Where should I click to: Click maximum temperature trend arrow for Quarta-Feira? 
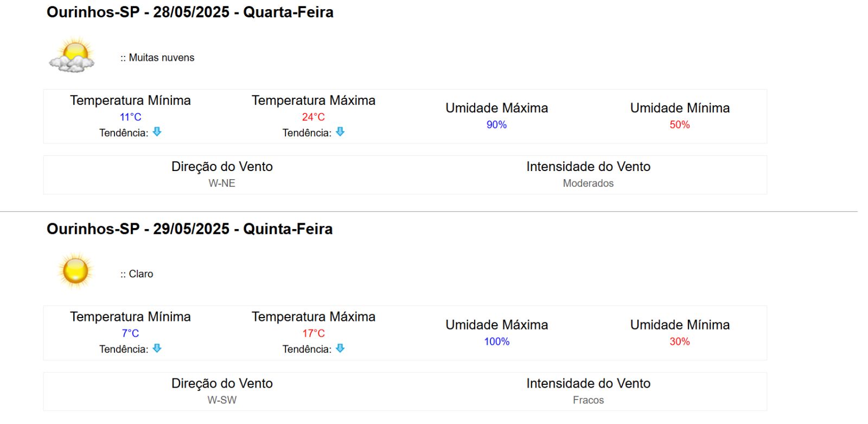coord(340,132)
